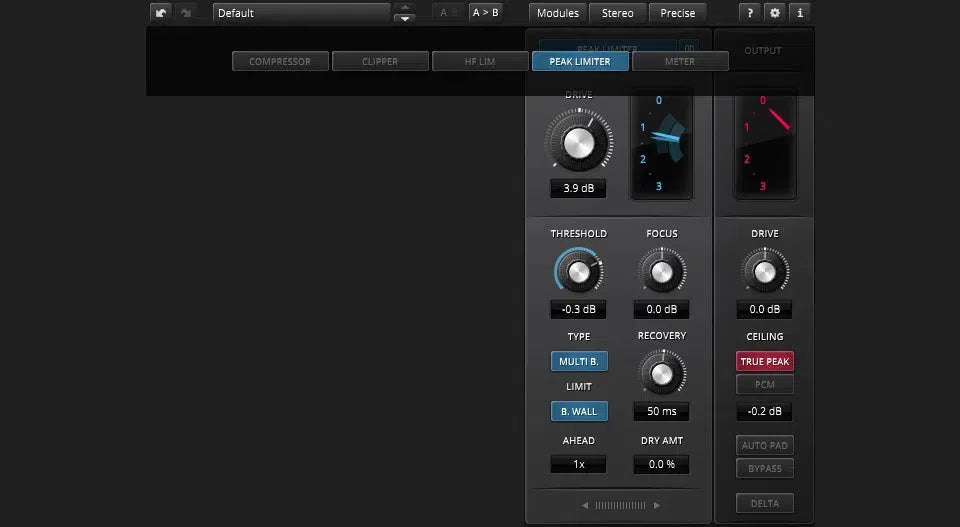
Task: Edit the output DRIVE 0.0 dB value
Action: 765,309
